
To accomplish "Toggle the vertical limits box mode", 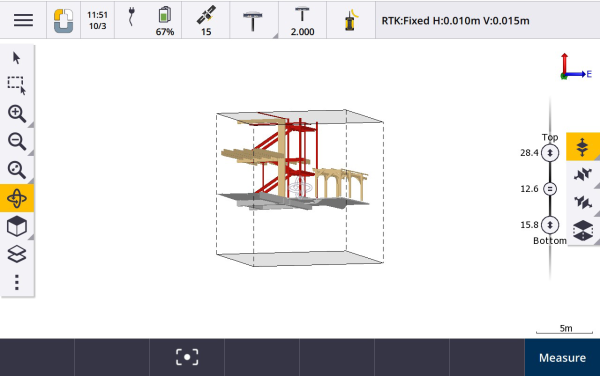I will [x=583, y=146].
